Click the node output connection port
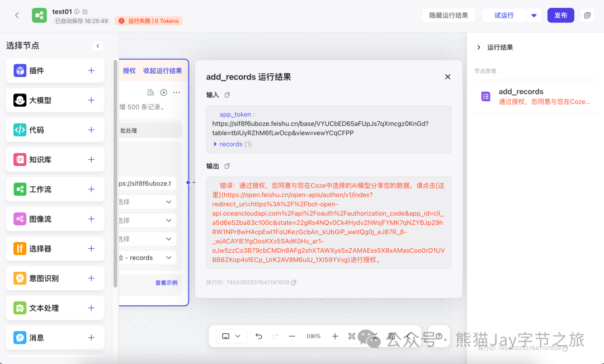This screenshot has width=604, height=364. tap(188, 182)
